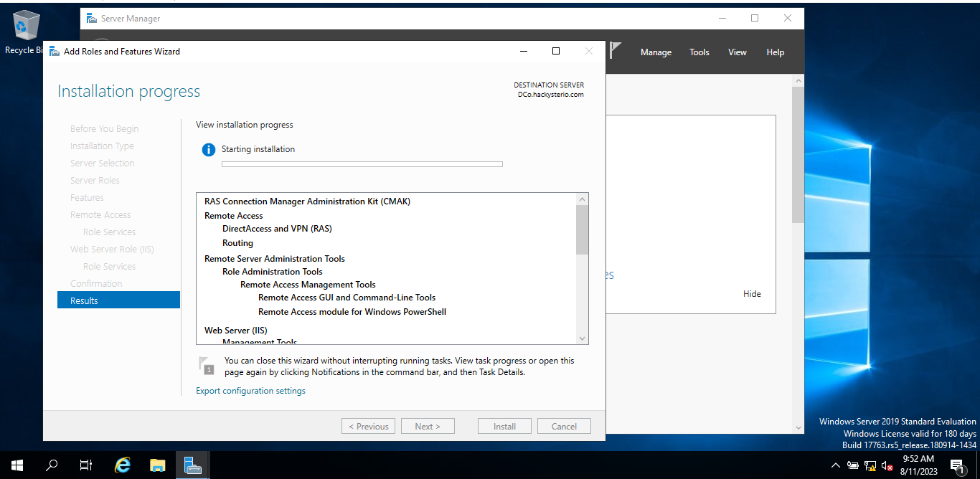
Task: Show hidden system tray icons
Action: pyautogui.click(x=835, y=465)
